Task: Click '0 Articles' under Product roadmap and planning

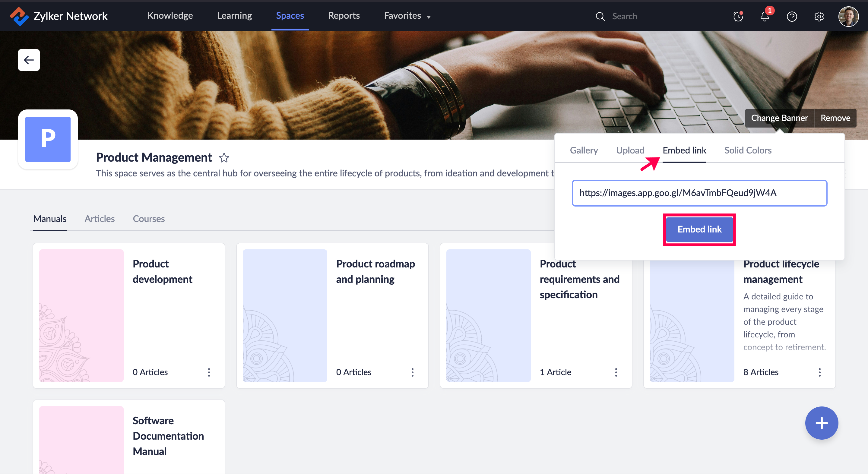Action: [353, 372]
